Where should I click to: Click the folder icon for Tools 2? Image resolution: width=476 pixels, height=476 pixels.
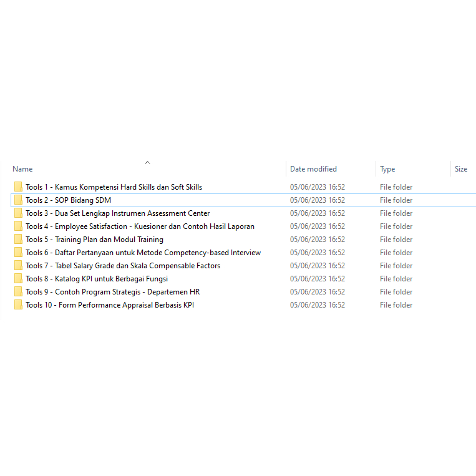pos(18,200)
